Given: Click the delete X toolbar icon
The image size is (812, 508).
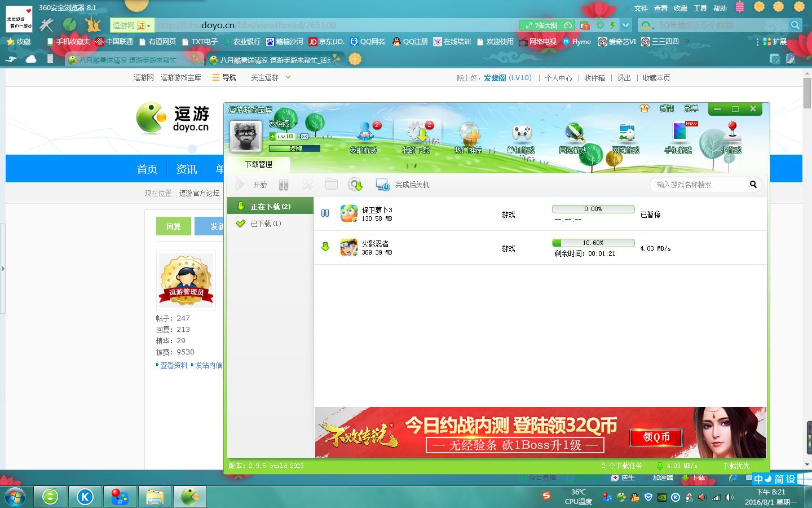Looking at the screenshot, I should pos(307,185).
